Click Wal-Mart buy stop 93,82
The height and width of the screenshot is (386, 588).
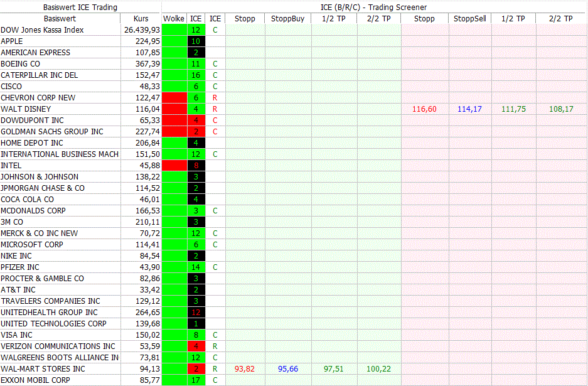click(x=245, y=369)
